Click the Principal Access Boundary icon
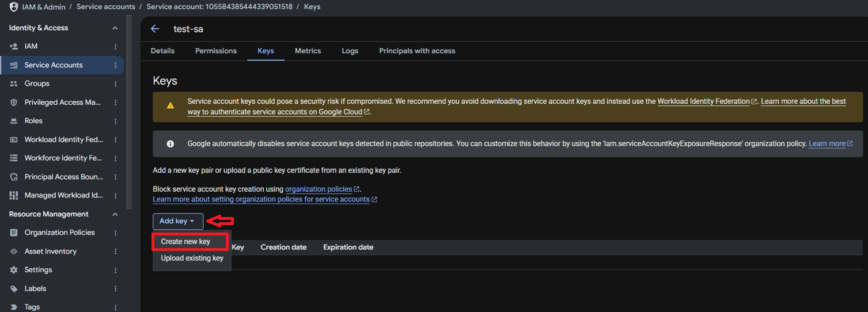868x312 pixels. pyautogui.click(x=14, y=177)
